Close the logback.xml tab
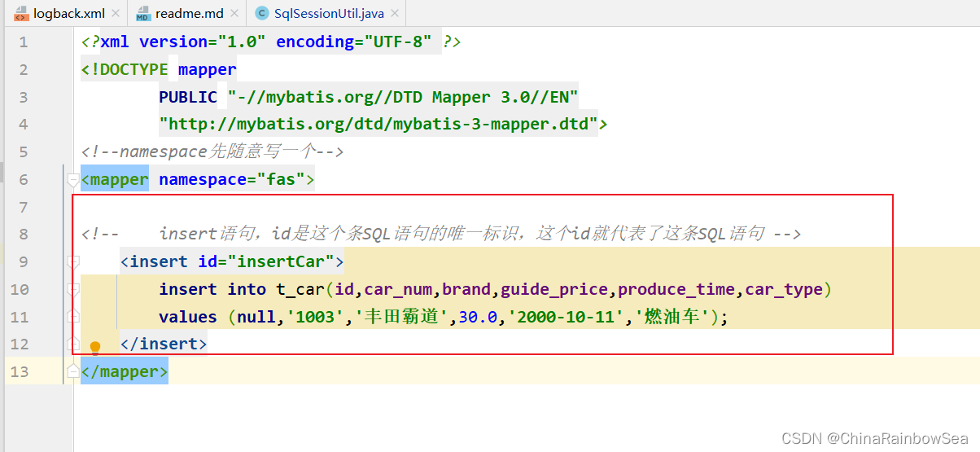The width and height of the screenshot is (980, 452). 116,14
